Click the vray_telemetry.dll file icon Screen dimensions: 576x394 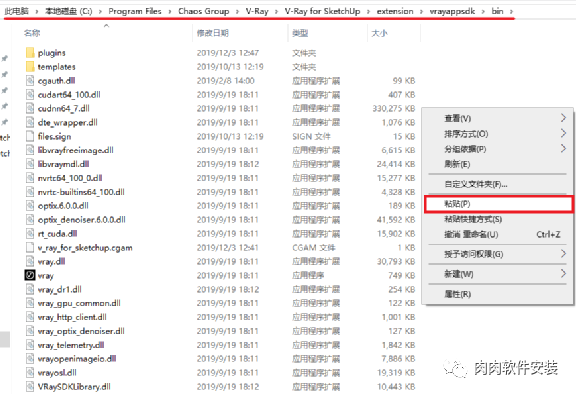(30, 345)
